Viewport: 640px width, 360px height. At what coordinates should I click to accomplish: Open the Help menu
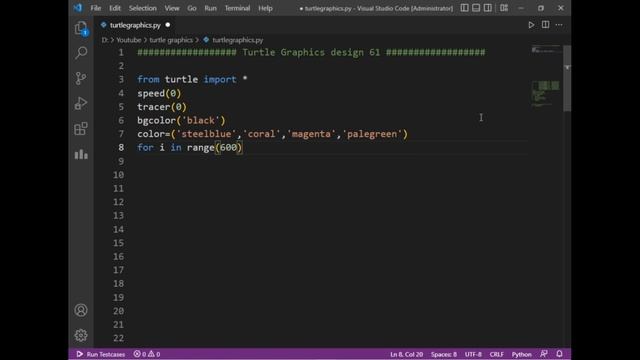tap(265, 8)
